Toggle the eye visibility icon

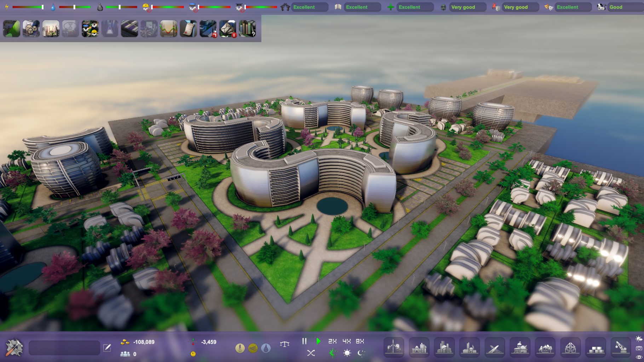639,357
